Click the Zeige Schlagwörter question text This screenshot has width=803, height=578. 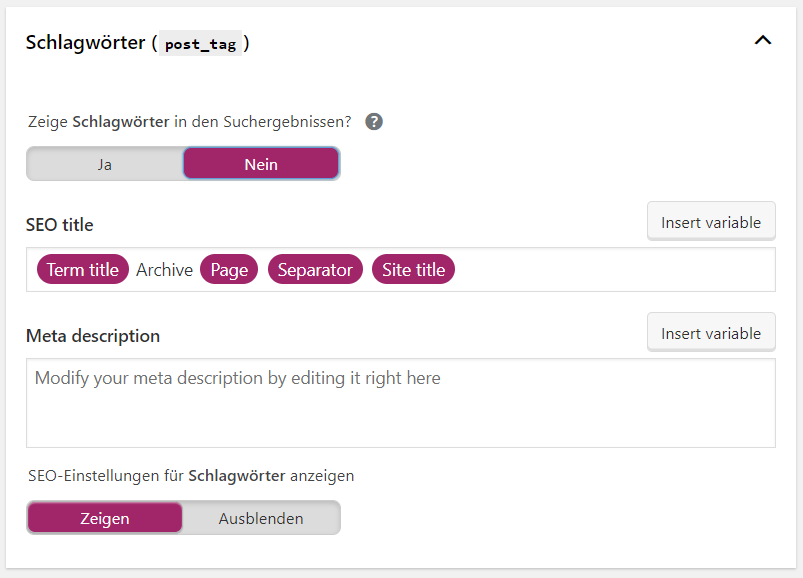pyautogui.click(x=190, y=122)
